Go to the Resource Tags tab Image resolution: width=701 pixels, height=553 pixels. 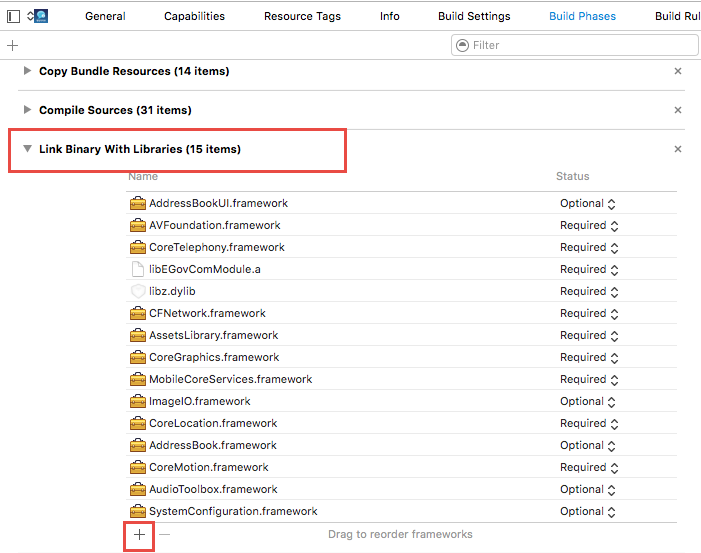pyautogui.click(x=302, y=16)
